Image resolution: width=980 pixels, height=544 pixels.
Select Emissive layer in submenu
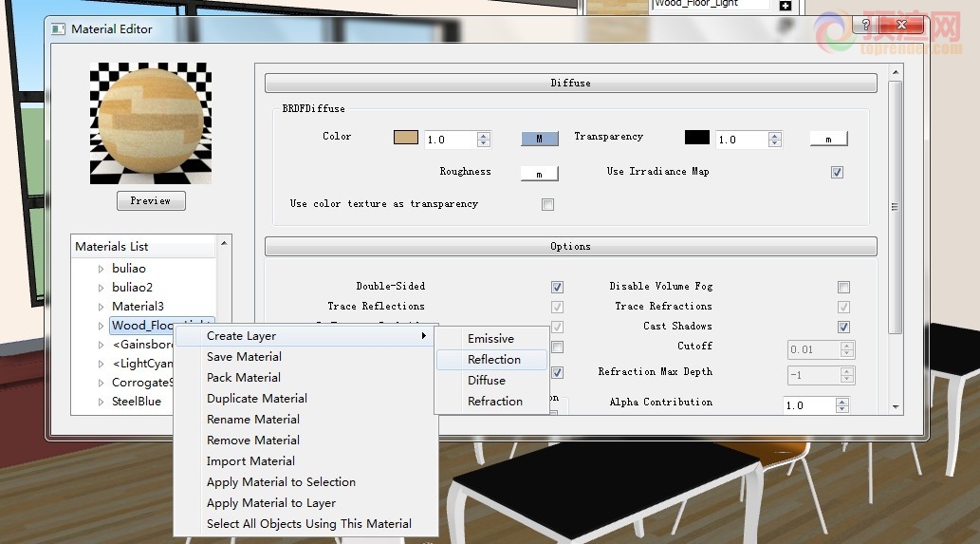tap(491, 339)
